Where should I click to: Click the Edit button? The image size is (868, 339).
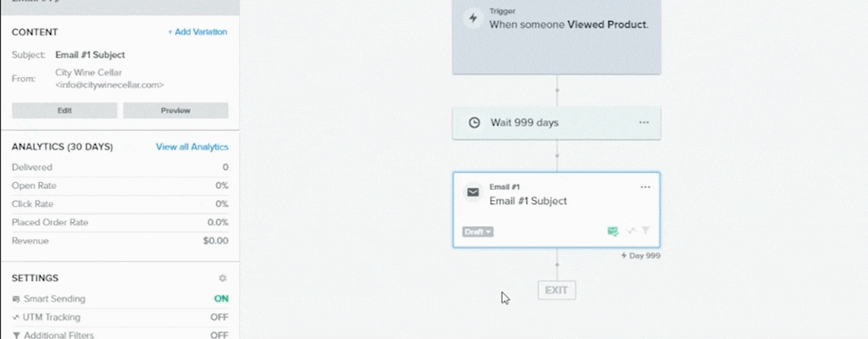[64, 110]
